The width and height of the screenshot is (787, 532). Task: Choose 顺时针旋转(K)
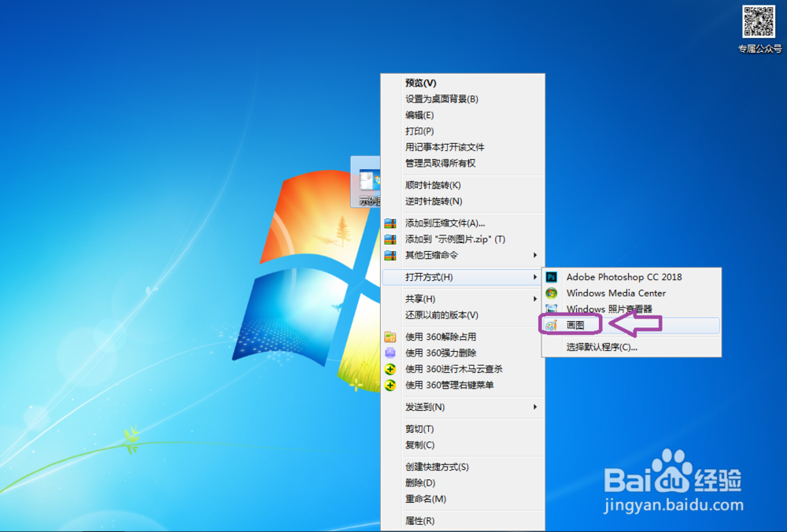click(x=462, y=186)
